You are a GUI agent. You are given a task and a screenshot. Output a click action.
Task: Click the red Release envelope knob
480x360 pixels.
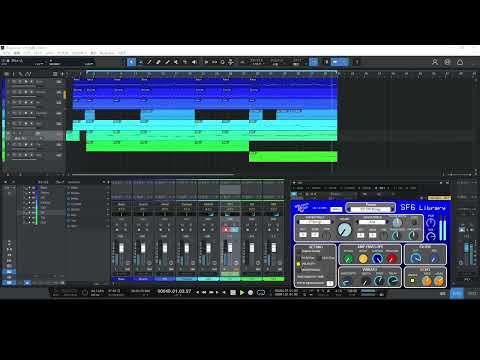tap(392, 258)
